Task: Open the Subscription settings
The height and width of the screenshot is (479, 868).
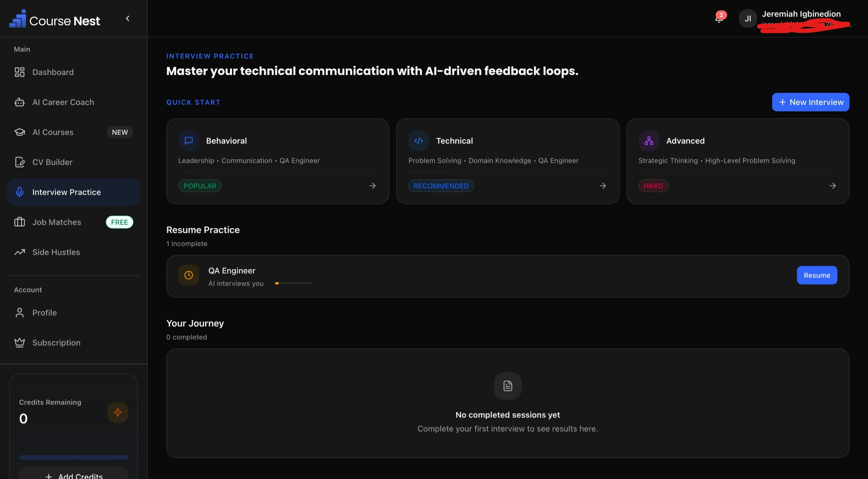Action: [x=74, y=342]
